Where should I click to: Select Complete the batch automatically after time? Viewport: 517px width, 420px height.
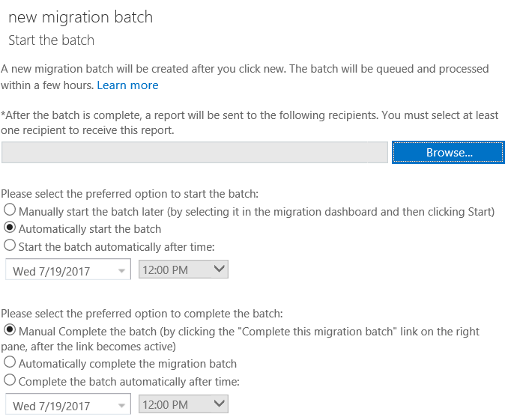(x=10, y=380)
